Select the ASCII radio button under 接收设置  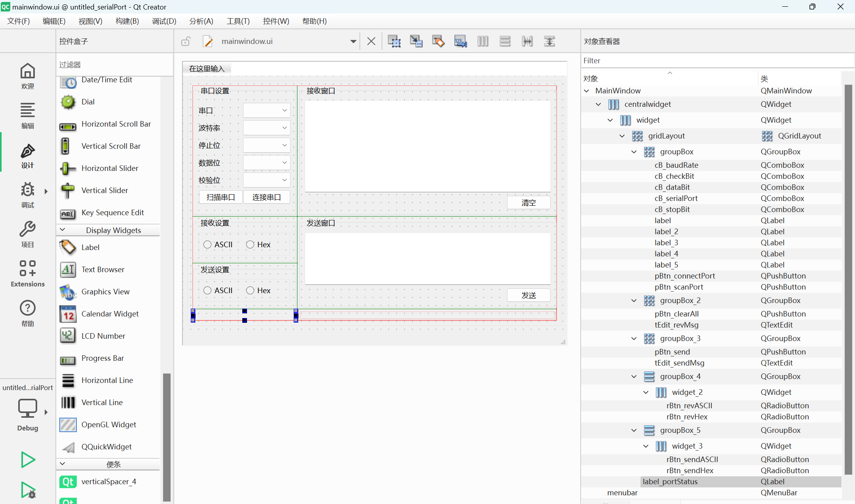pyautogui.click(x=207, y=244)
